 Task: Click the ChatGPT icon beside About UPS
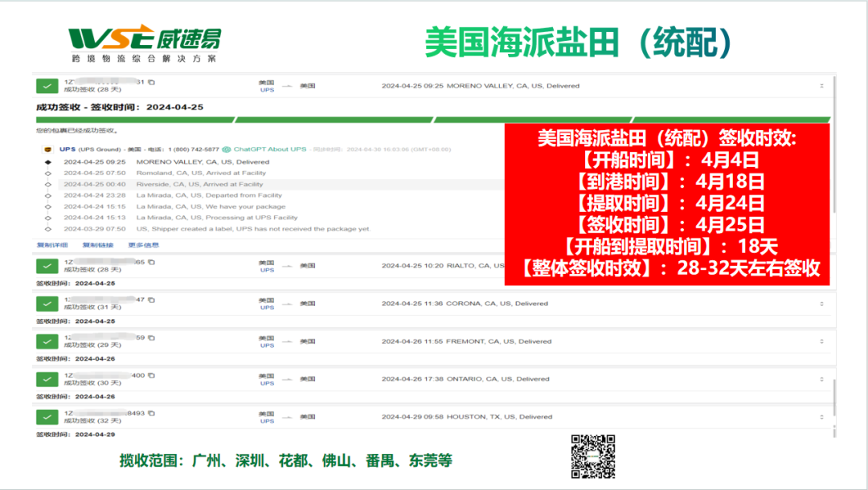225,149
